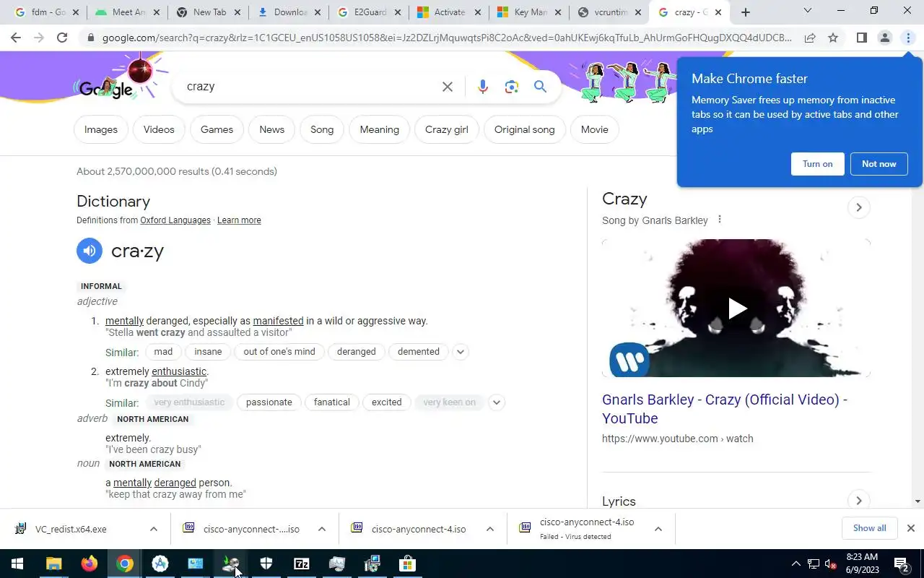Turn on Memory Saver
Screen dimensions: 924x578
click(x=817, y=164)
